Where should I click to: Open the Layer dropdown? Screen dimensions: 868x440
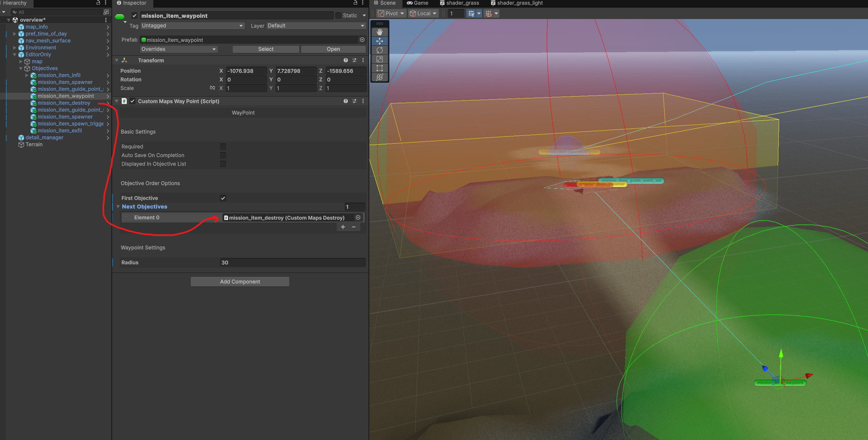point(316,26)
